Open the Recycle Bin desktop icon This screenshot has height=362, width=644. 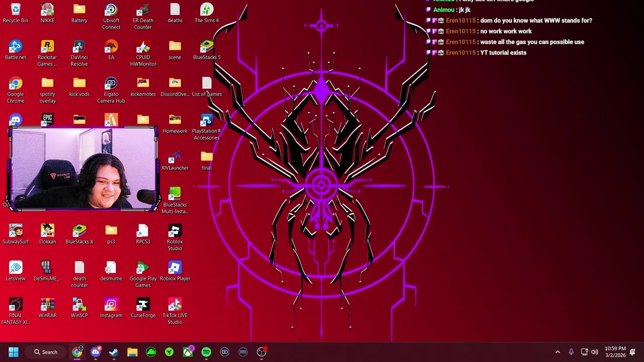tap(16, 14)
